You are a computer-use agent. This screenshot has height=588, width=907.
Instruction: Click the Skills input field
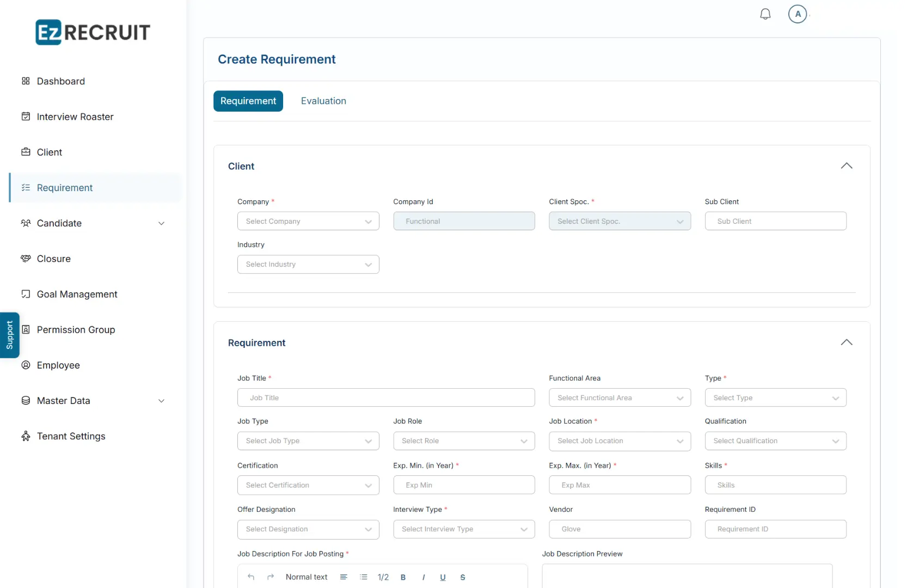tap(776, 485)
